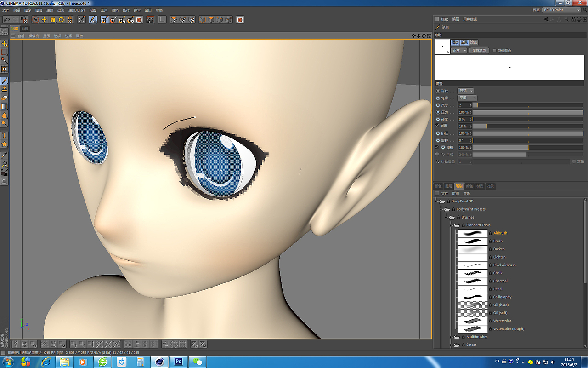Select the Charcoal brush preset thumbnail
This screenshot has width=588, height=368.
[x=473, y=281]
